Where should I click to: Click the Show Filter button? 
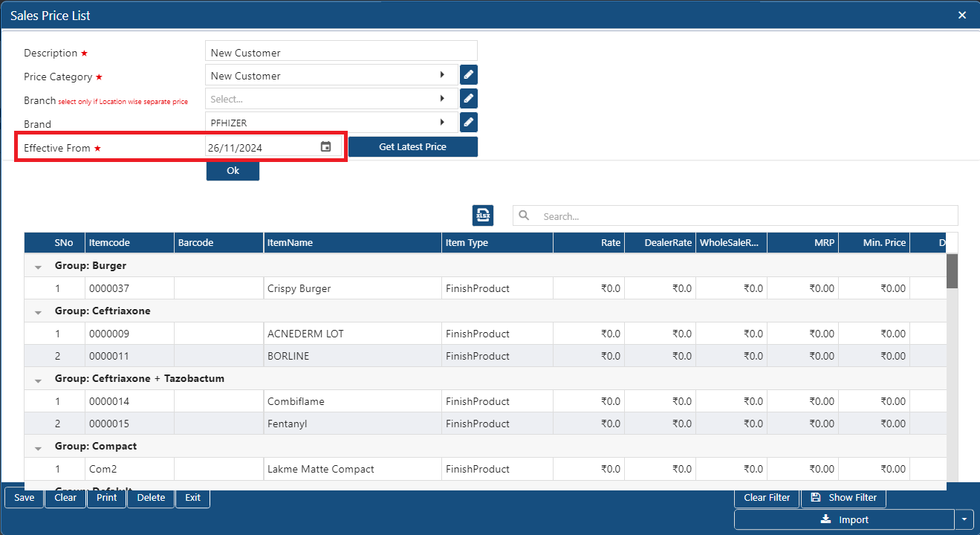pyautogui.click(x=843, y=498)
